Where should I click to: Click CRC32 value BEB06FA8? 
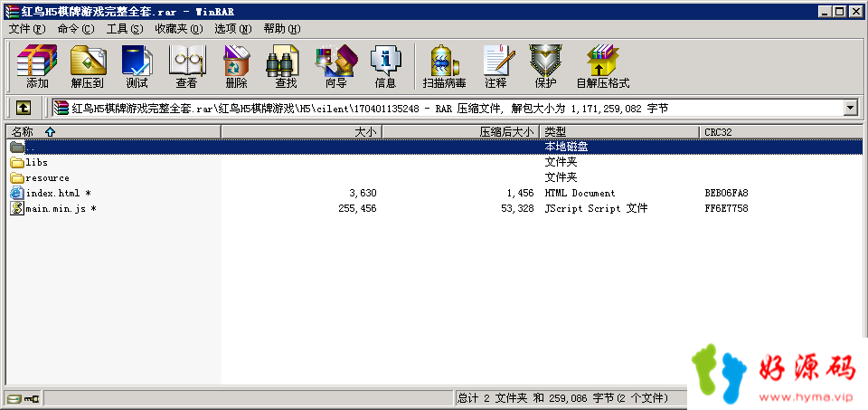coord(726,193)
